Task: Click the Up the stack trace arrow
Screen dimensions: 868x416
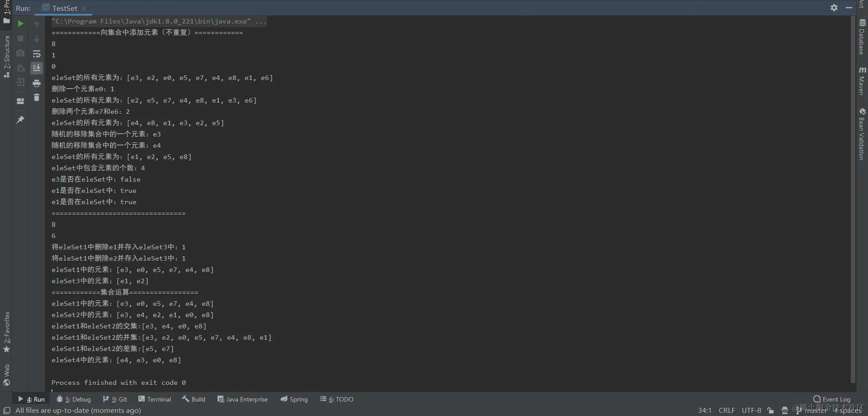Action: click(37, 23)
